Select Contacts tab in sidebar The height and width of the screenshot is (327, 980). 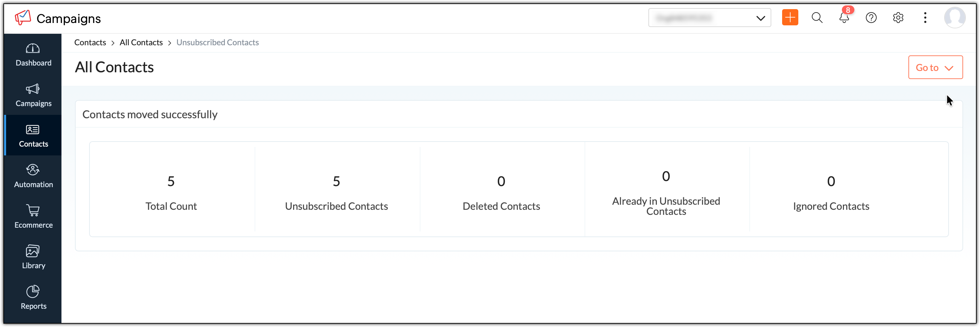pyautogui.click(x=33, y=135)
